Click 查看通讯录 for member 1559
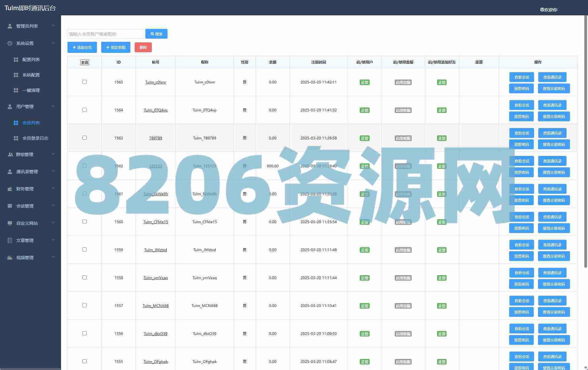The width and height of the screenshot is (588, 370). click(x=552, y=245)
